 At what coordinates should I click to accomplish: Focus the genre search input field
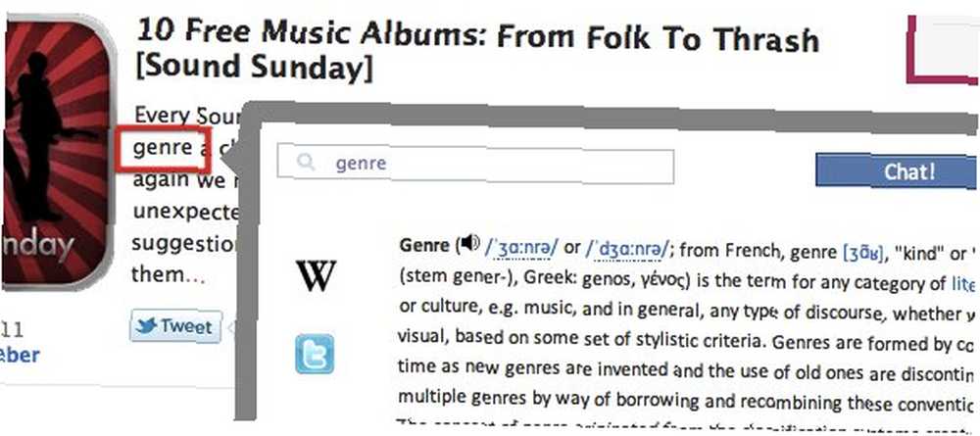tap(475, 165)
